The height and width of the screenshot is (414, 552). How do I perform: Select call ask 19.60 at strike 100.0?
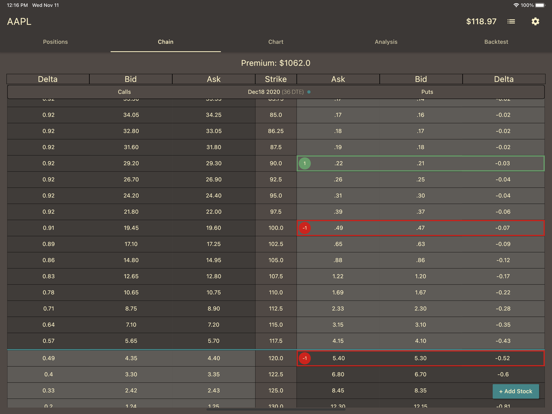tap(214, 228)
